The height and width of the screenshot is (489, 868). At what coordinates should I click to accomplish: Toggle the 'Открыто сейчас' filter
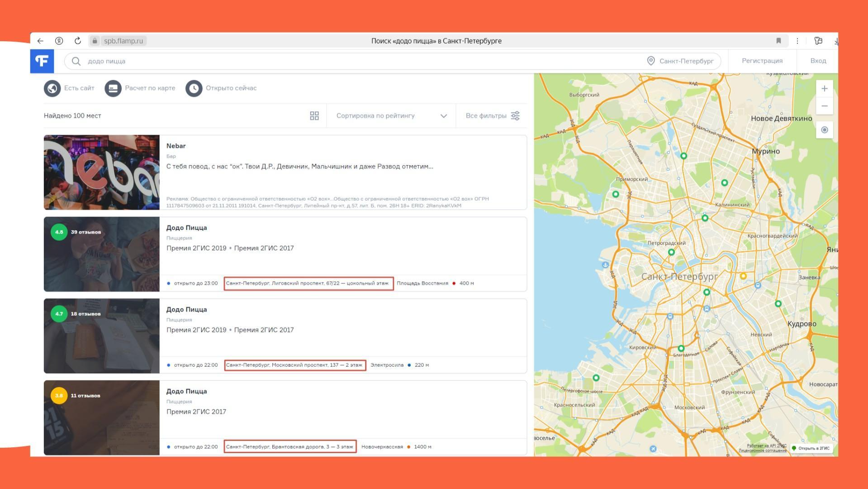click(x=221, y=88)
